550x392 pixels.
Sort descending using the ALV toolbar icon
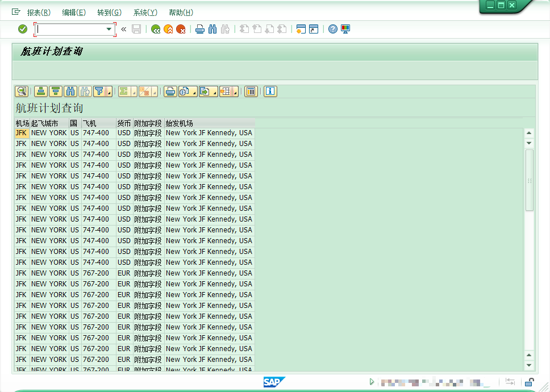[x=55, y=91]
